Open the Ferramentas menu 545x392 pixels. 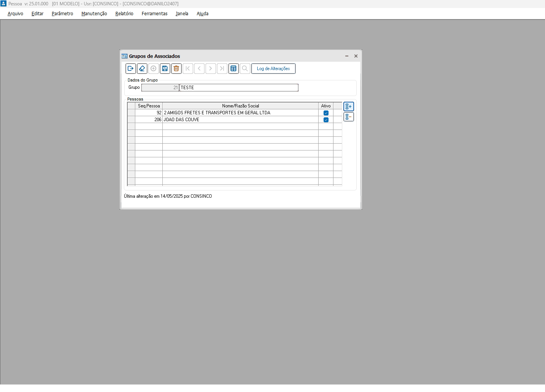coord(155,14)
